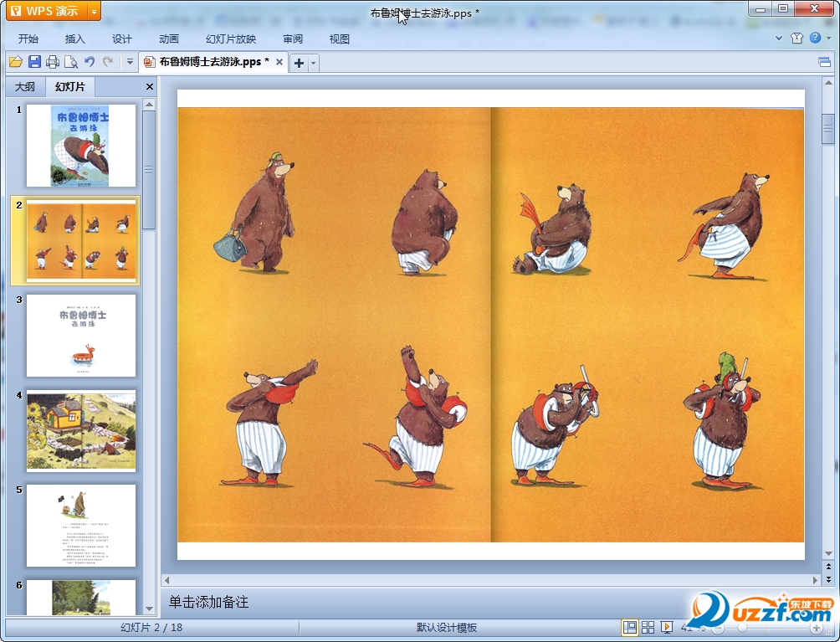This screenshot has height=642, width=840.
Task: Minimize the WPS window
Action: coord(761,9)
